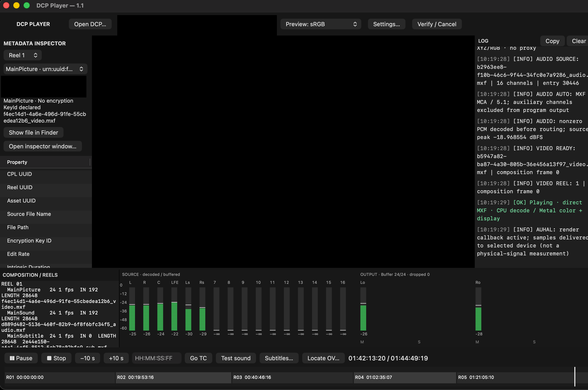Select reel R04 01:02:35:07 on timeline
The image size is (588, 390).
pos(405,377)
